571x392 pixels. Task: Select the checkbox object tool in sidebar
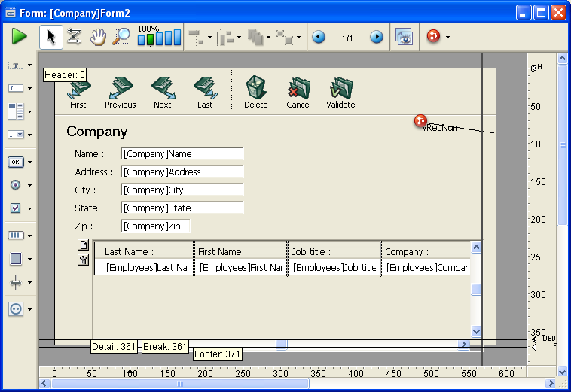[16, 208]
